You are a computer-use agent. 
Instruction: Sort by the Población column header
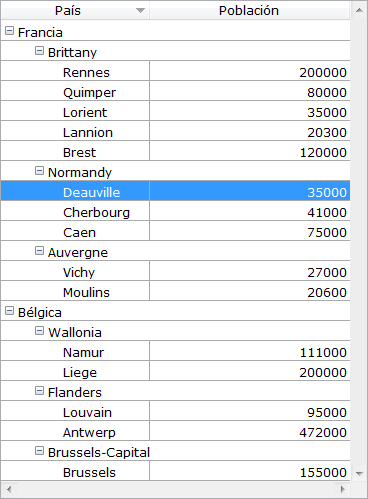coord(249,11)
